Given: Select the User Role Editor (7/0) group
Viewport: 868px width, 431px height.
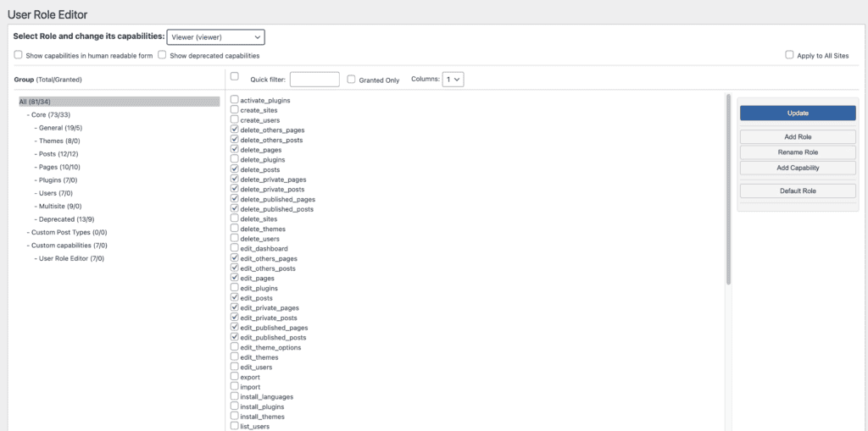Looking at the screenshot, I should (71, 259).
